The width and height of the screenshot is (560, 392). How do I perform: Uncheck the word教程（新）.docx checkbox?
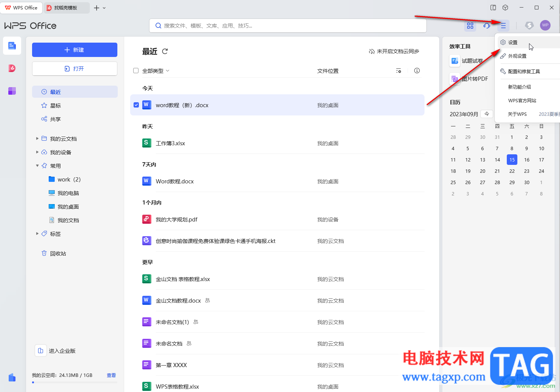pos(136,105)
